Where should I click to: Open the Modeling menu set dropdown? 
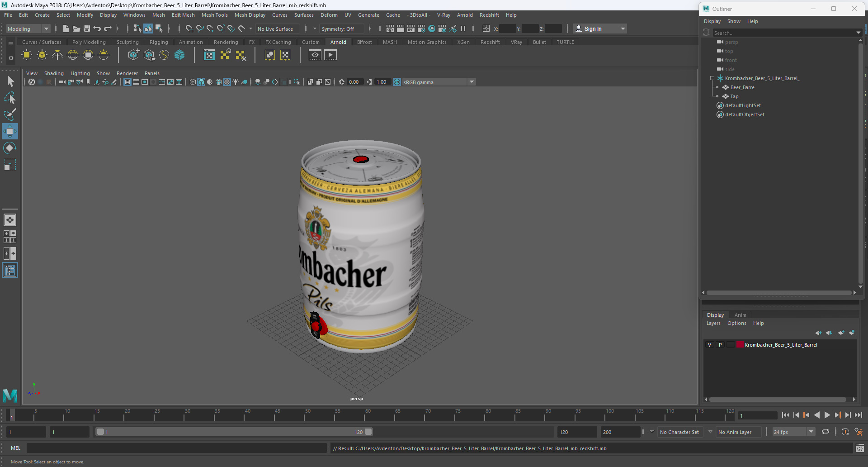click(x=28, y=29)
